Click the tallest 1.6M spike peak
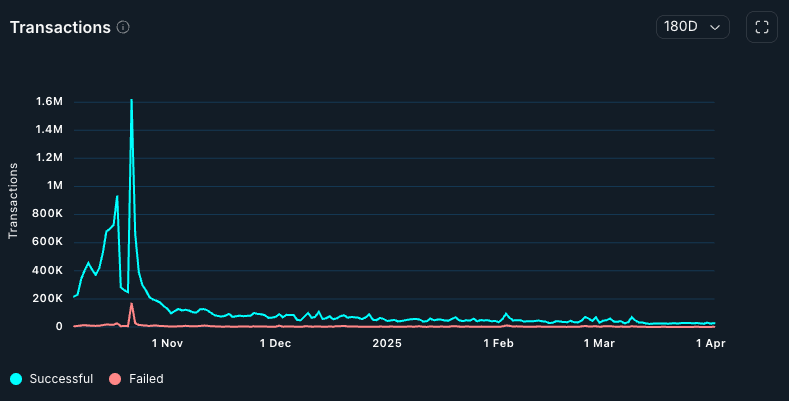The width and height of the screenshot is (789, 401). [x=131, y=100]
